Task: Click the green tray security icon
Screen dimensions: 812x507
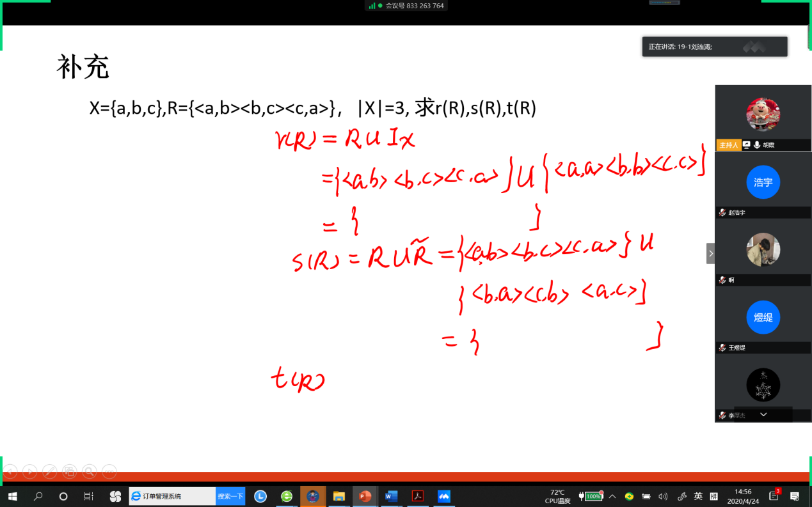Action: tap(630, 496)
